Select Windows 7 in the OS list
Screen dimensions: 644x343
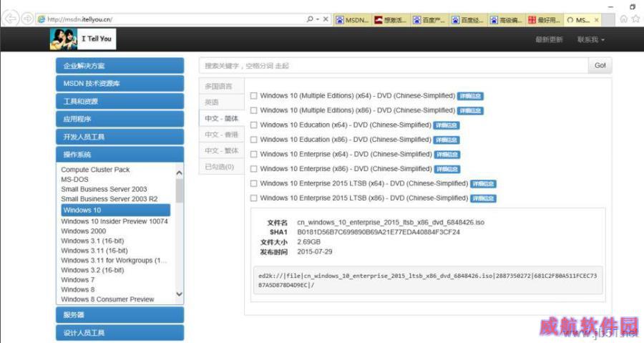[x=77, y=280]
